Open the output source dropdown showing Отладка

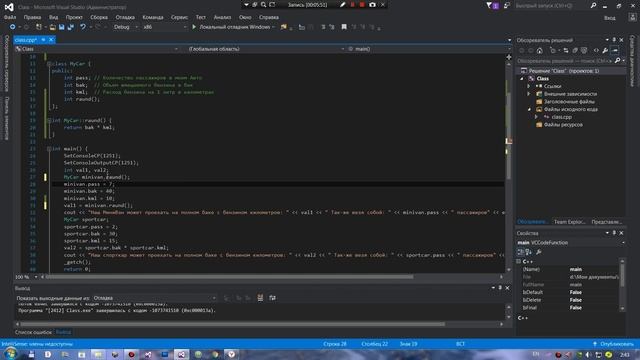[154, 298]
